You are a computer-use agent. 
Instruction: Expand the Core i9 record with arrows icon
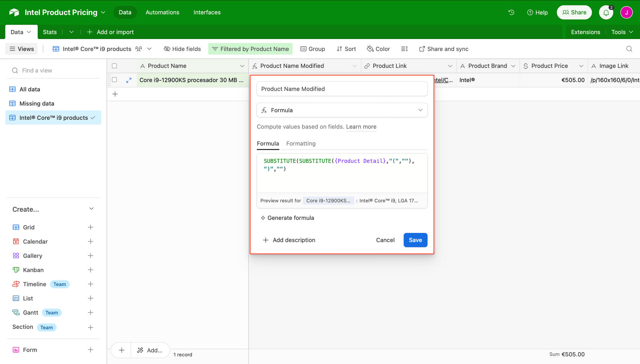pos(129,80)
